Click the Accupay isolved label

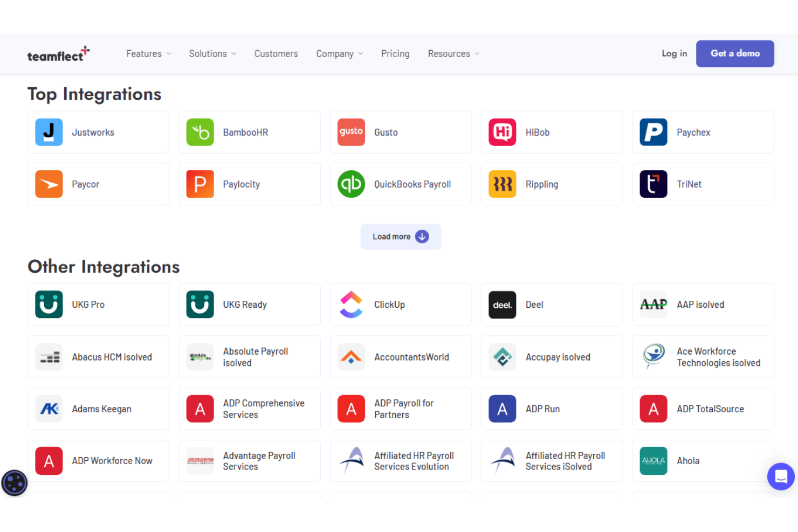[x=558, y=357]
